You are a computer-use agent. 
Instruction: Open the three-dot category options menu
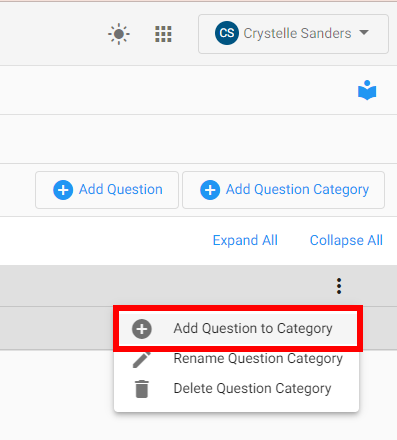[x=339, y=286]
